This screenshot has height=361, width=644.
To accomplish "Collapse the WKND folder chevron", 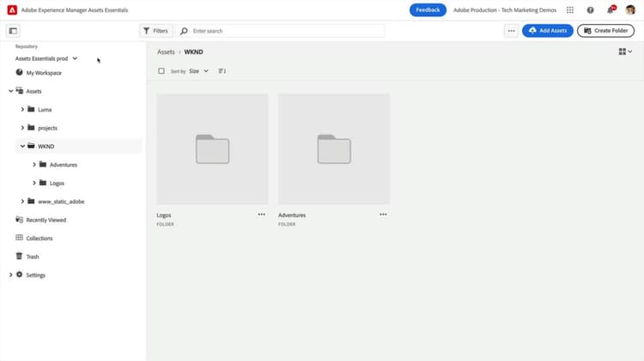I will click(22, 146).
